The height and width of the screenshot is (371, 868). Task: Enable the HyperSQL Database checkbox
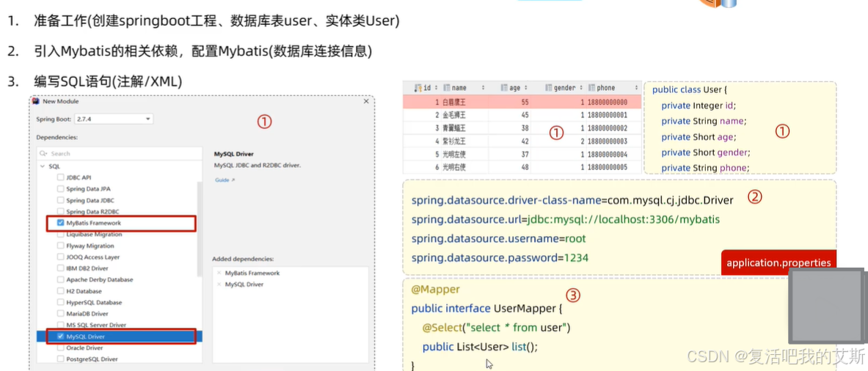(61, 302)
